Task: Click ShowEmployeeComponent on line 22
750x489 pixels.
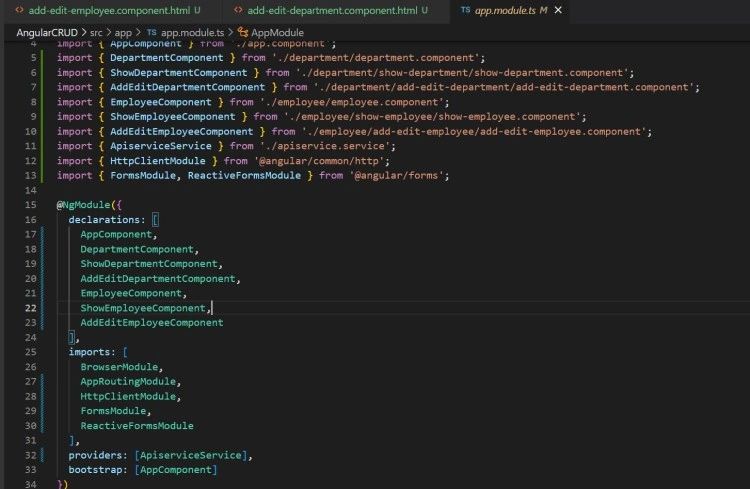Action: click(143, 308)
